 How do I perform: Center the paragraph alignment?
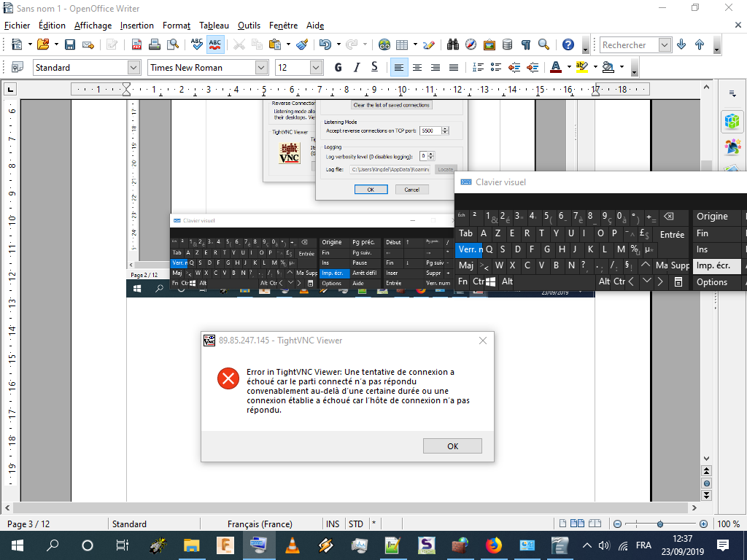pos(417,68)
